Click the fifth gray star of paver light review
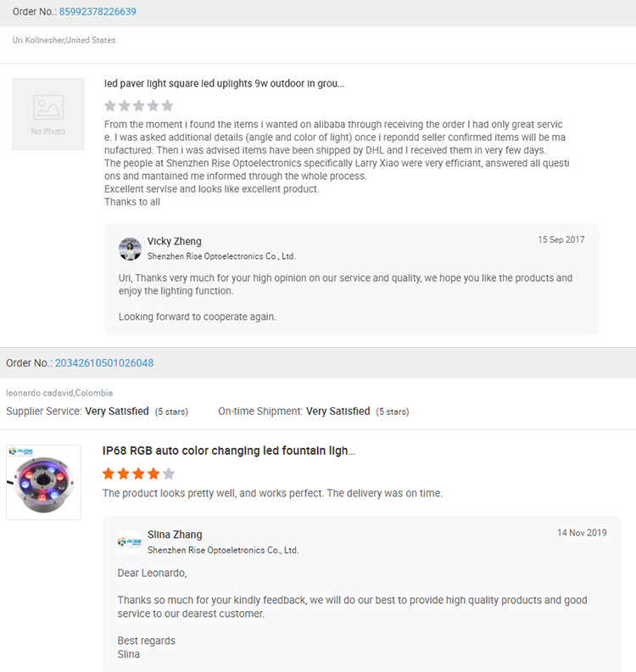Image resolution: width=636 pixels, height=672 pixels. tap(167, 105)
